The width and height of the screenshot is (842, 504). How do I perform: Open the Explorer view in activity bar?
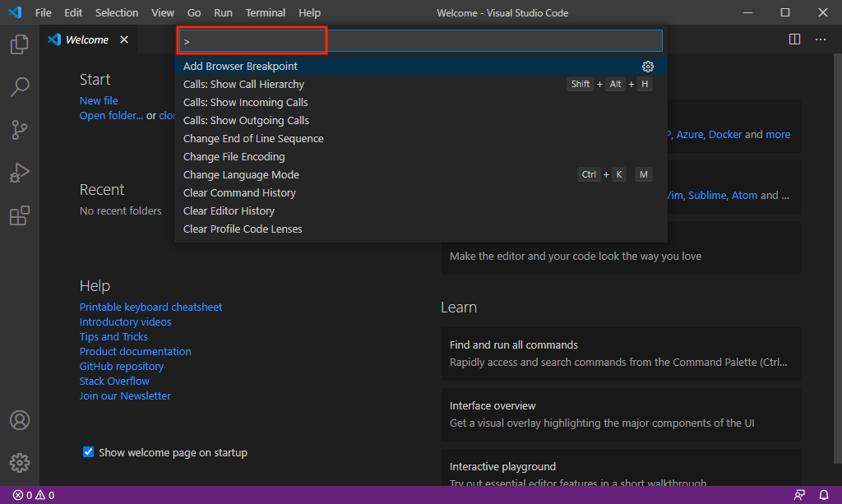[x=20, y=44]
